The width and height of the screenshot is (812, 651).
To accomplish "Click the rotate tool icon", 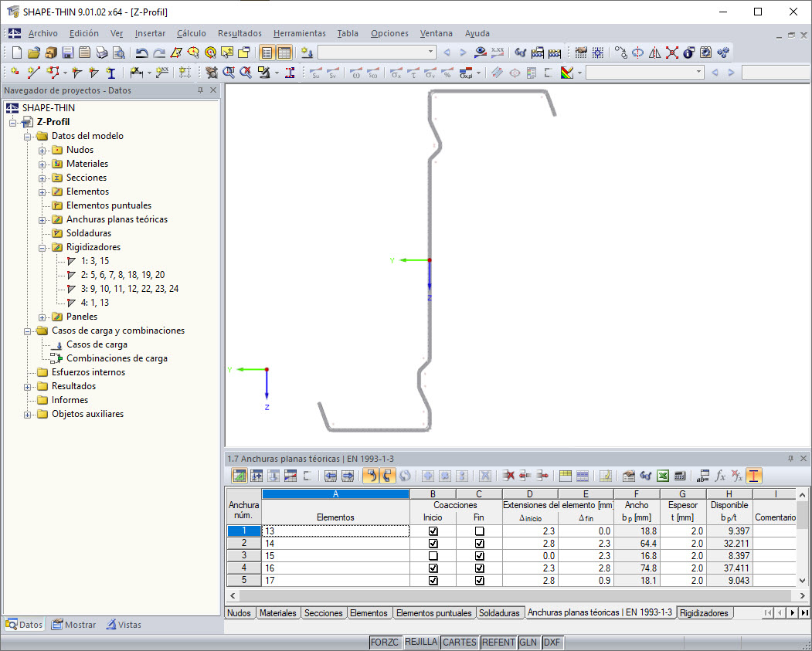I will point(638,53).
